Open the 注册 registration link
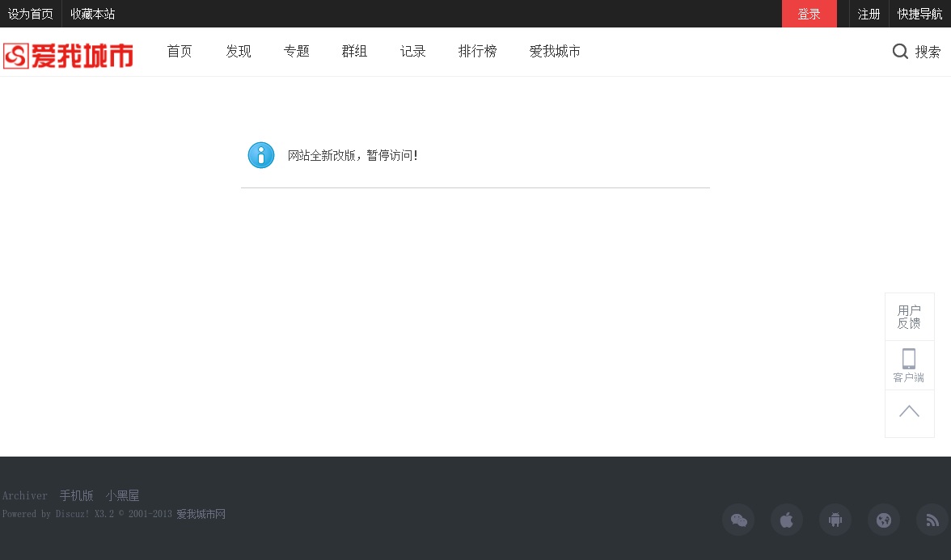 [x=869, y=14]
